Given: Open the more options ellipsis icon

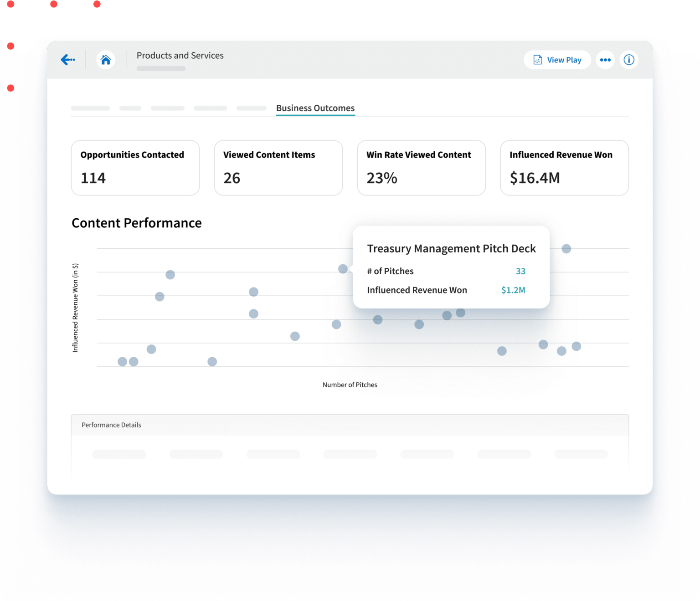Looking at the screenshot, I should pos(605,60).
